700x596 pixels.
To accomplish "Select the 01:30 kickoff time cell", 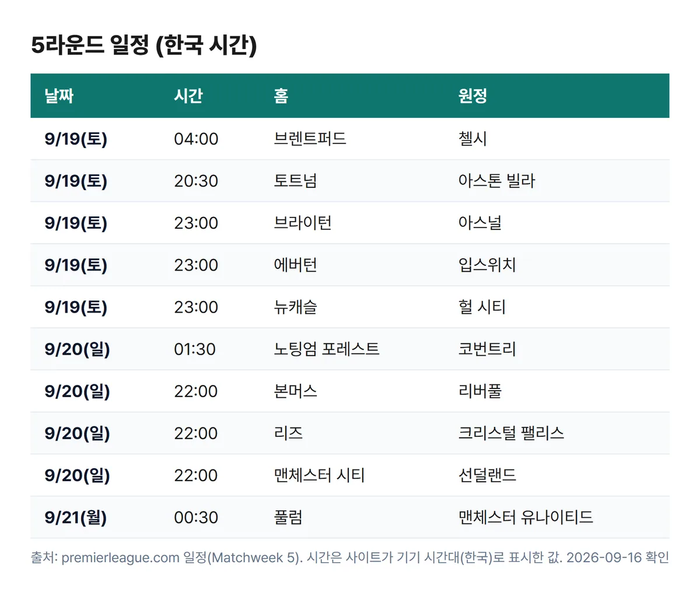I will (x=195, y=349).
